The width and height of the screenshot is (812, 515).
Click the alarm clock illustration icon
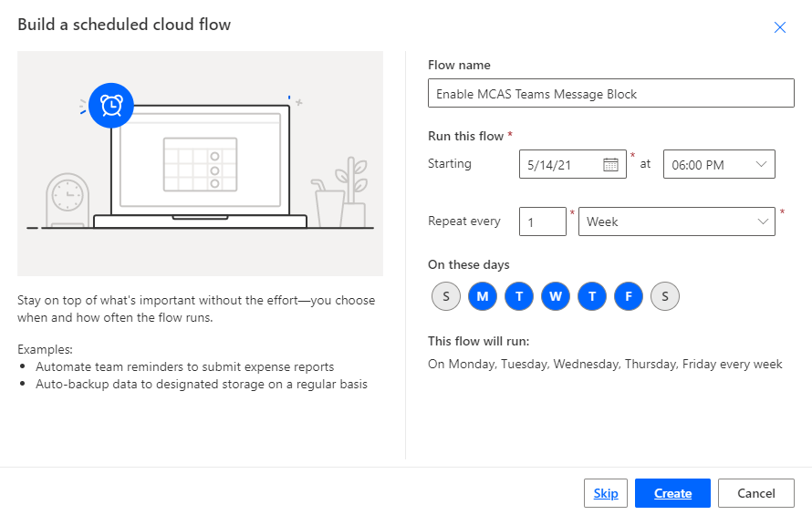pos(111,105)
